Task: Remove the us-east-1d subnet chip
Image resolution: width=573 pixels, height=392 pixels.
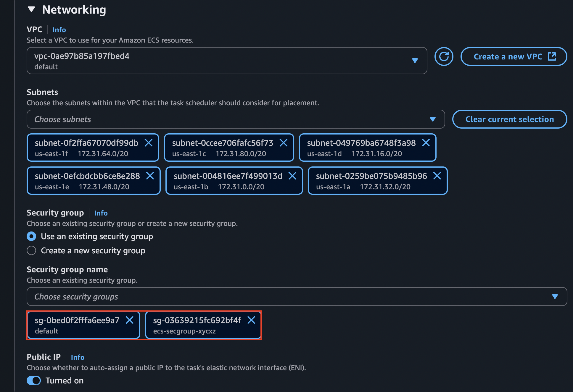Action: pyautogui.click(x=426, y=143)
